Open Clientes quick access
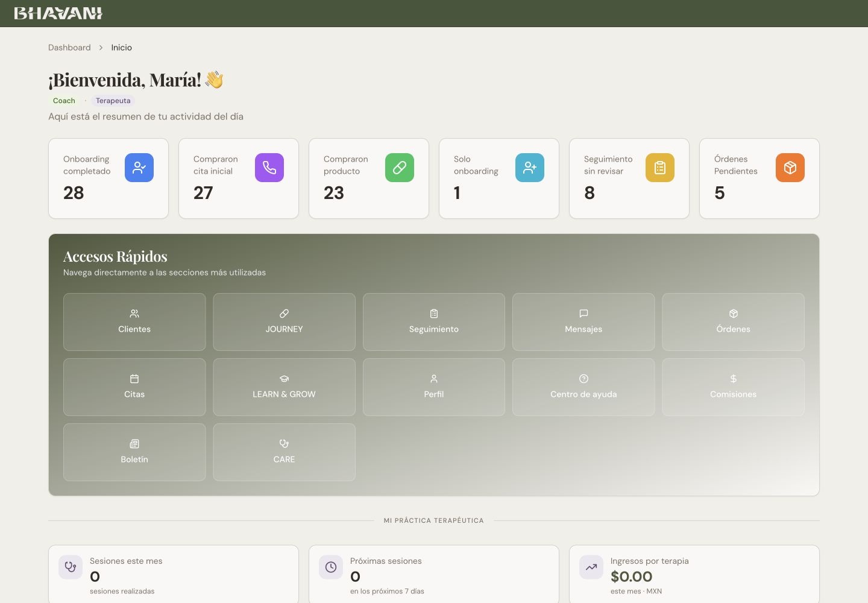Viewport: 868px width, 603px height. pyautogui.click(x=134, y=322)
